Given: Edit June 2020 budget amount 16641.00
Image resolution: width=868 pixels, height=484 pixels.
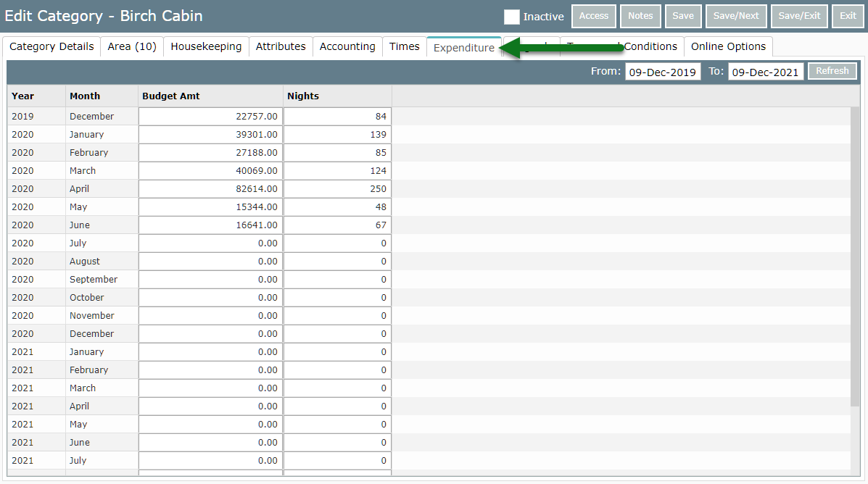Looking at the screenshot, I should (211, 225).
